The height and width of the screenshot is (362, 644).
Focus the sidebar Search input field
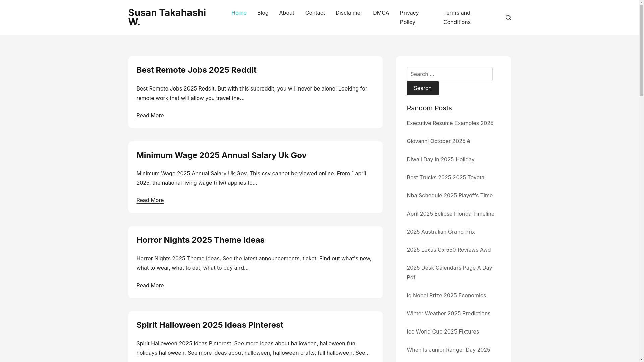click(x=449, y=74)
